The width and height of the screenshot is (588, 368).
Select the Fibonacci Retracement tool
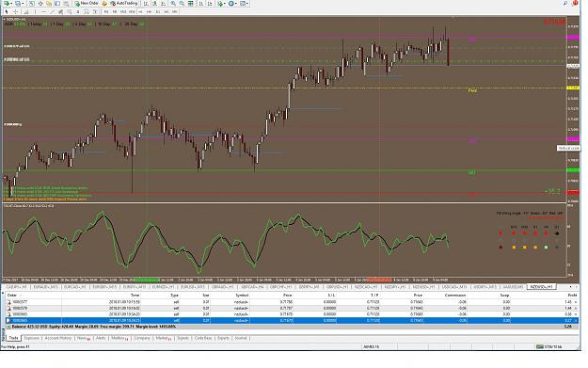69,11
